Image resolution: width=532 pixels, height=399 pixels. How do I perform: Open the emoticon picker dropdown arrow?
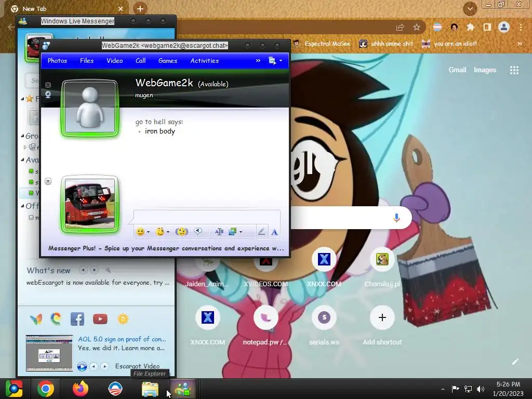[x=148, y=232]
